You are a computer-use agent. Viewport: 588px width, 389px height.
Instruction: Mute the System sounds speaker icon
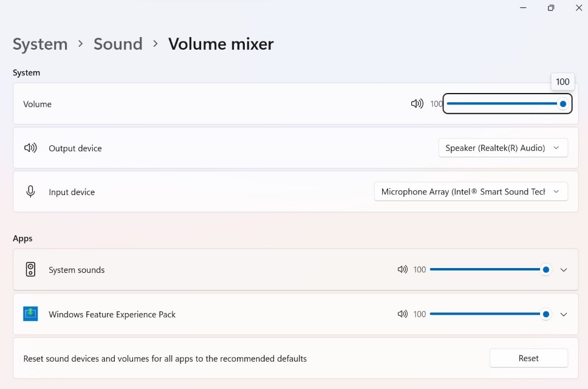point(402,270)
